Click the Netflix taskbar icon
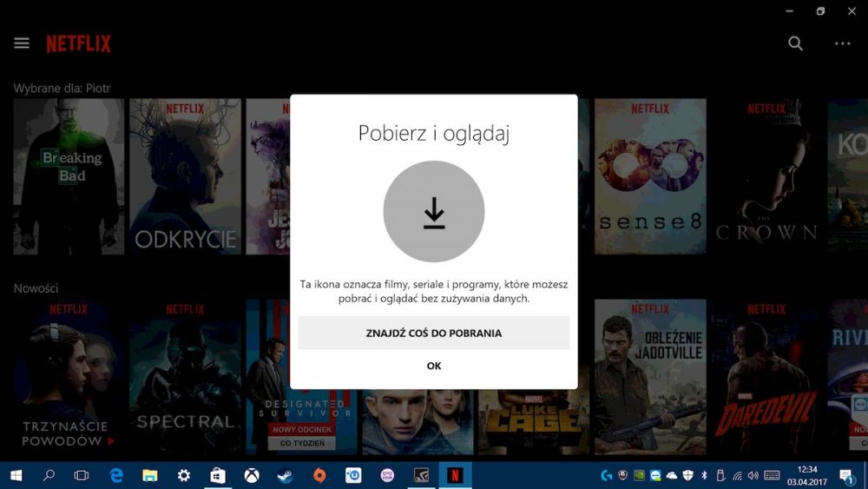 (455, 475)
